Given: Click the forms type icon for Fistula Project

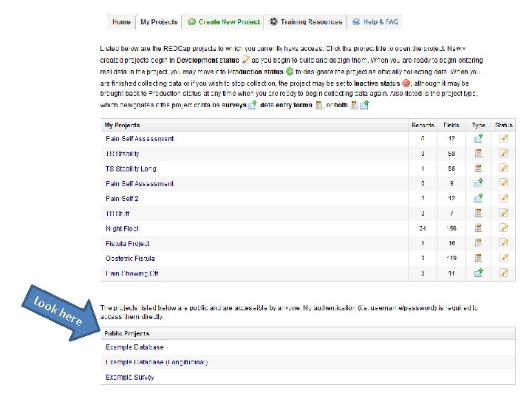Looking at the screenshot, I should click(478, 243).
